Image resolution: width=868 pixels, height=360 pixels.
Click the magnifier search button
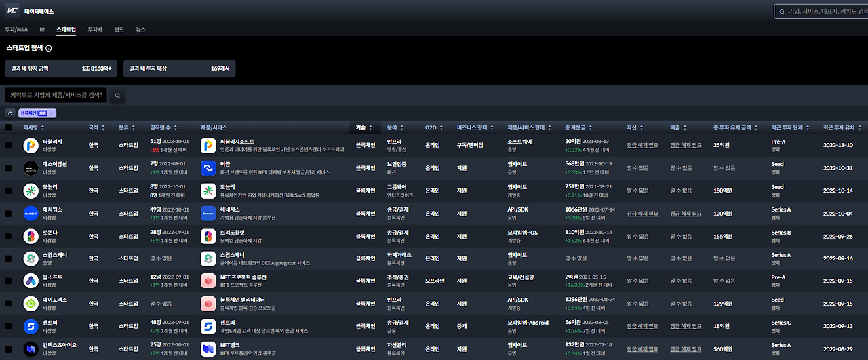pos(117,96)
